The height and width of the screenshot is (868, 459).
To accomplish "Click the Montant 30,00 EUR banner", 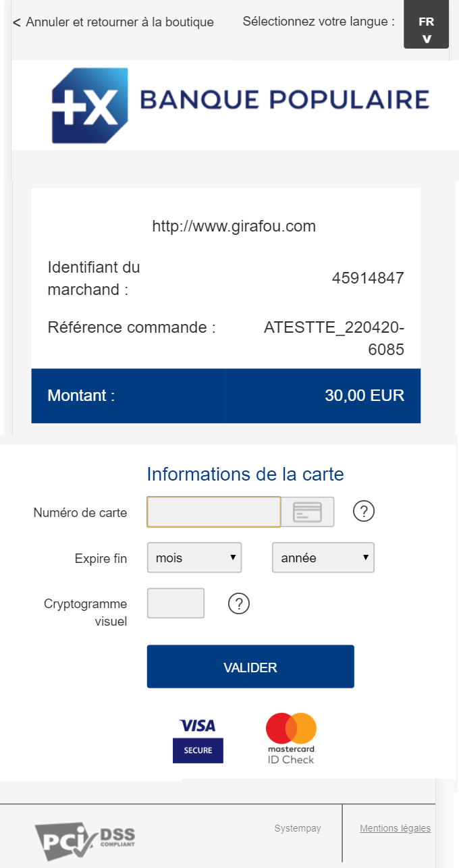I will point(226,396).
